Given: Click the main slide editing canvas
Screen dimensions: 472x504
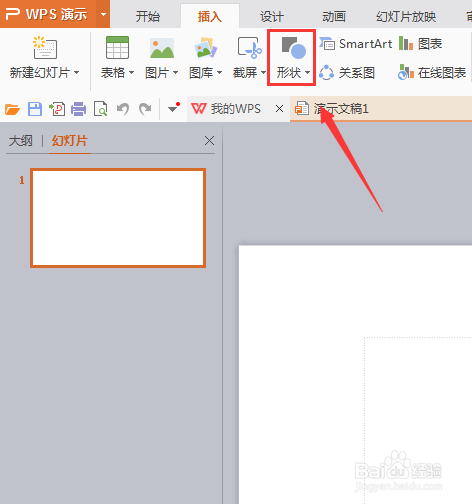Looking at the screenshot, I should click(x=355, y=375).
